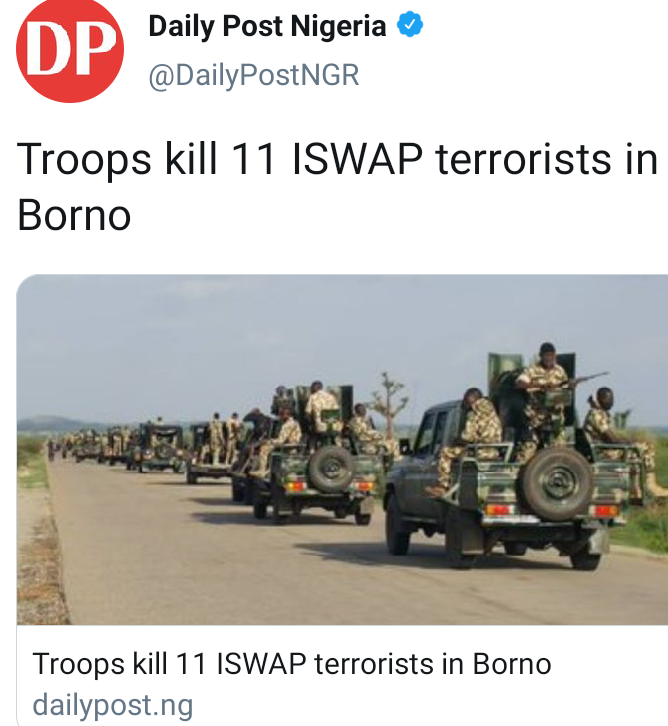Visit the @DailyPostNGR handle
This screenshot has height=726, width=668.
click(254, 75)
